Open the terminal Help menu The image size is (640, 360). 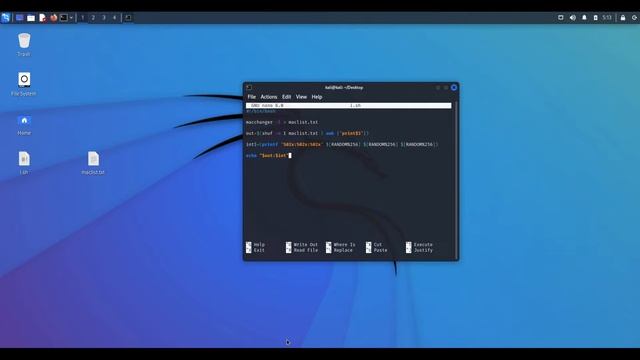pyautogui.click(x=317, y=97)
